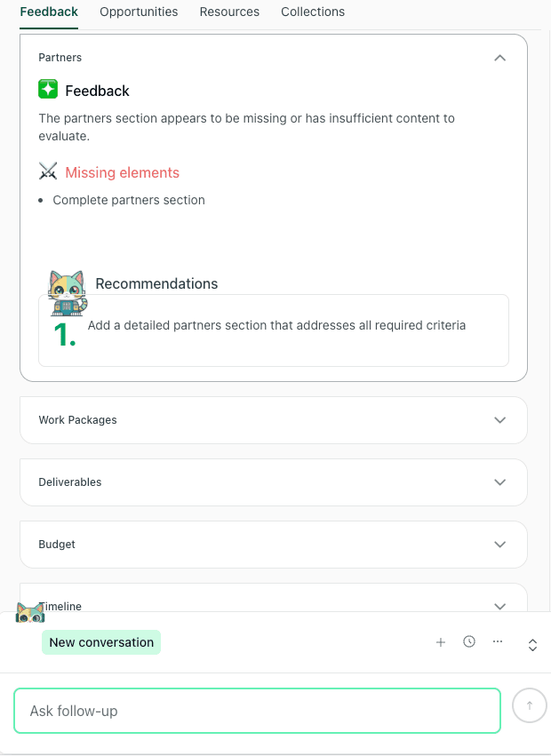The image size is (551, 756).
Task: Switch to the Opportunities tab
Action: point(139,12)
